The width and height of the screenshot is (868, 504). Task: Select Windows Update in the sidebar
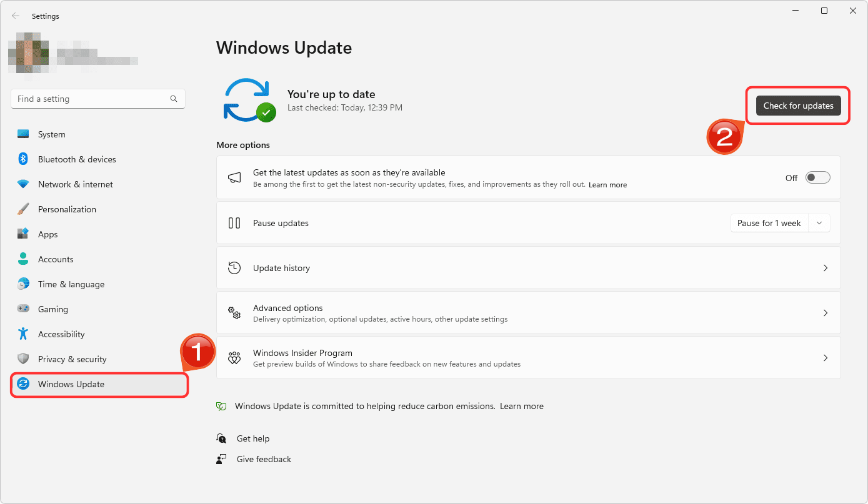tap(69, 384)
